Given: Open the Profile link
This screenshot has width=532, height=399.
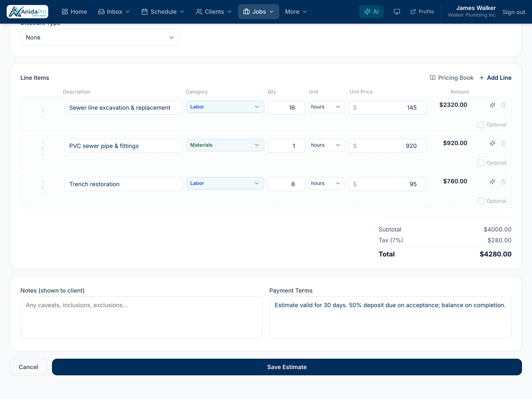Looking at the screenshot, I should [x=422, y=12].
